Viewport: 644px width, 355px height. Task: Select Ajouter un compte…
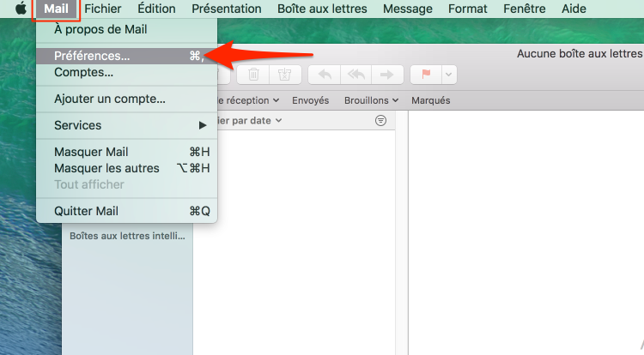coord(126,99)
